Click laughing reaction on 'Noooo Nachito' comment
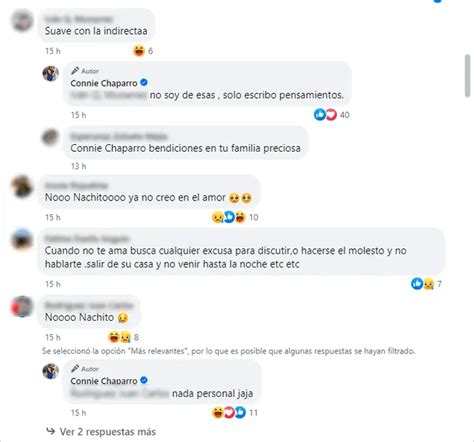 [114, 337]
